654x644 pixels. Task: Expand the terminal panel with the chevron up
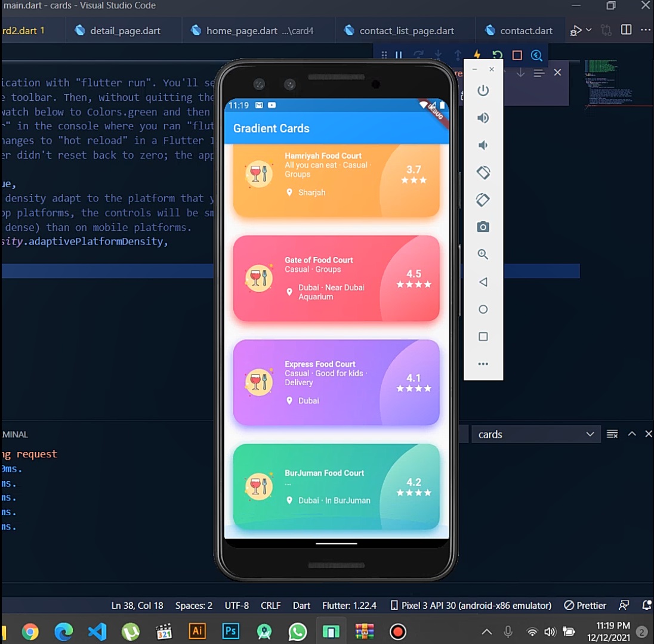(x=632, y=434)
